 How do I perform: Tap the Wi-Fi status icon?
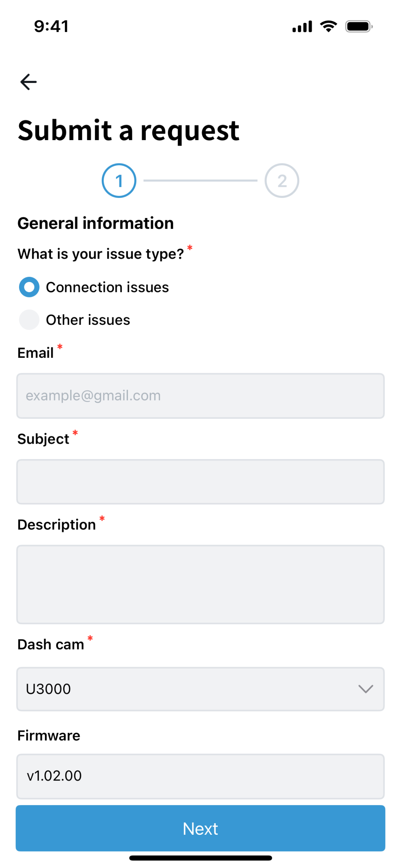[329, 26]
